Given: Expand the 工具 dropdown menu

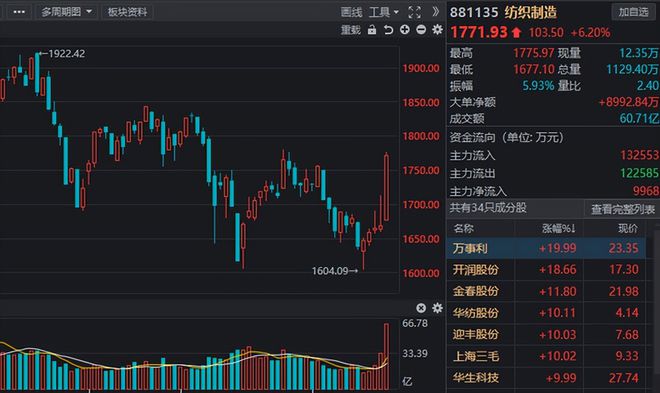Looking at the screenshot, I should (383, 12).
